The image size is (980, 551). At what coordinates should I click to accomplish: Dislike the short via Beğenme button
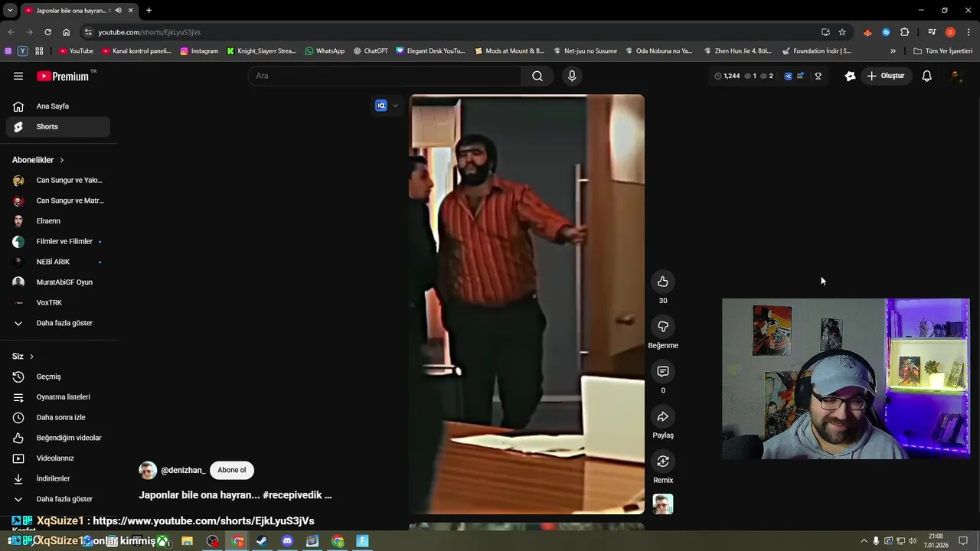[663, 327]
